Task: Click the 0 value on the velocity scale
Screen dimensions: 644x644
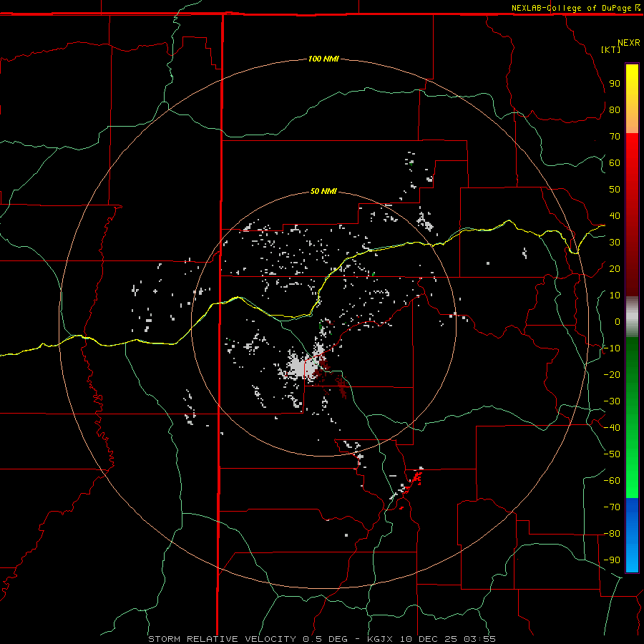Action: [618, 321]
